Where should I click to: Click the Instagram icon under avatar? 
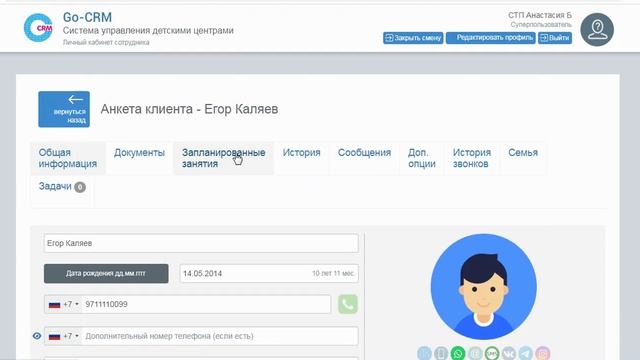pyautogui.click(x=543, y=353)
